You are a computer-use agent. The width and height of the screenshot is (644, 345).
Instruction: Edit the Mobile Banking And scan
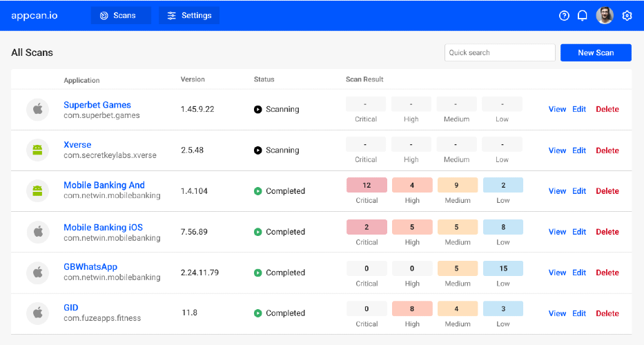click(x=579, y=191)
